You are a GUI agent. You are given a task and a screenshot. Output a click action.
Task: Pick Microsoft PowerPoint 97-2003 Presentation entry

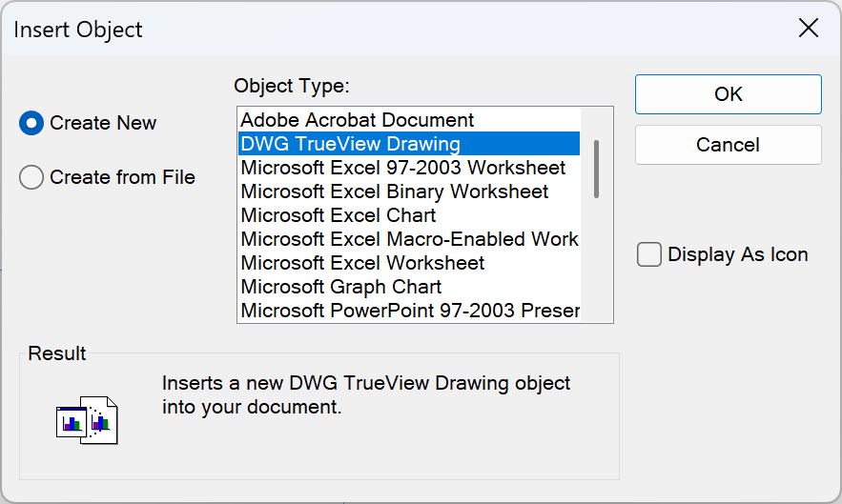(x=409, y=311)
